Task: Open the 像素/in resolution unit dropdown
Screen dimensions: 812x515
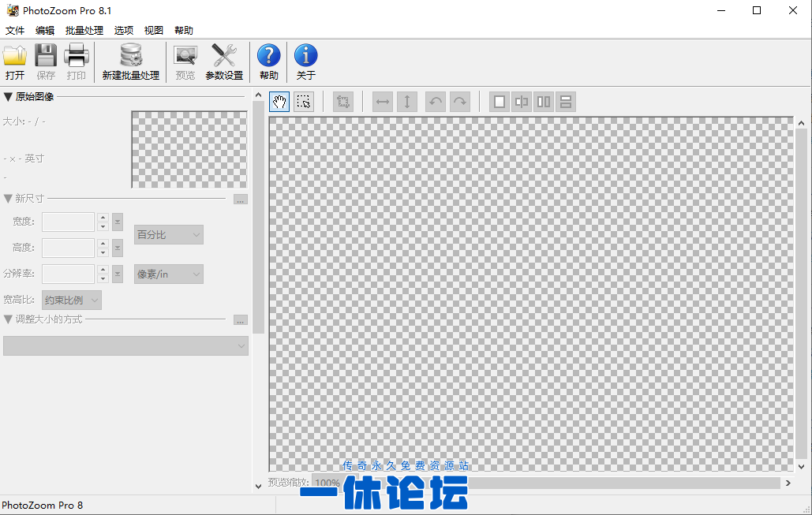Action: click(169, 274)
